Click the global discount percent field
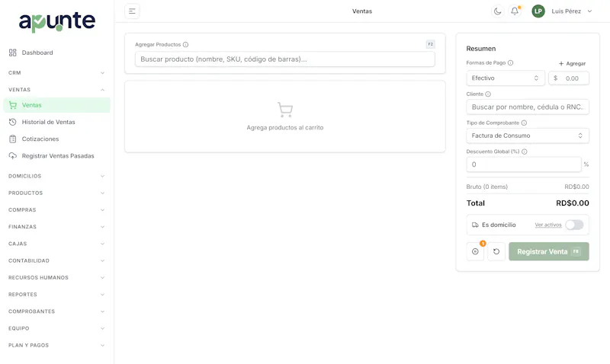Screen dimensions: 610x364 click(x=524, y=164)
